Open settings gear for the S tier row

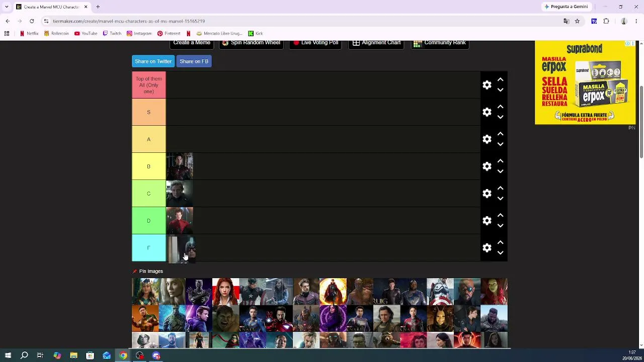(x=487, y=112)
